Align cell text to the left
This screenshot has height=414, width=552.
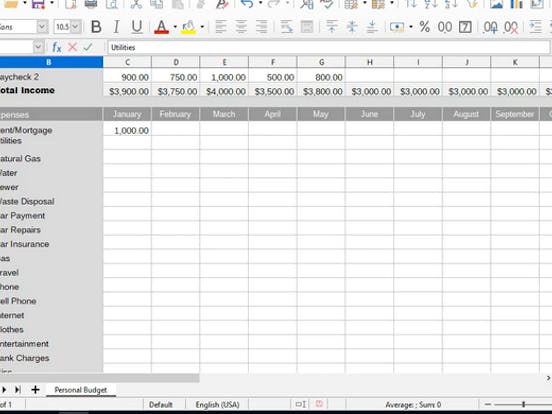click(221, 27)
